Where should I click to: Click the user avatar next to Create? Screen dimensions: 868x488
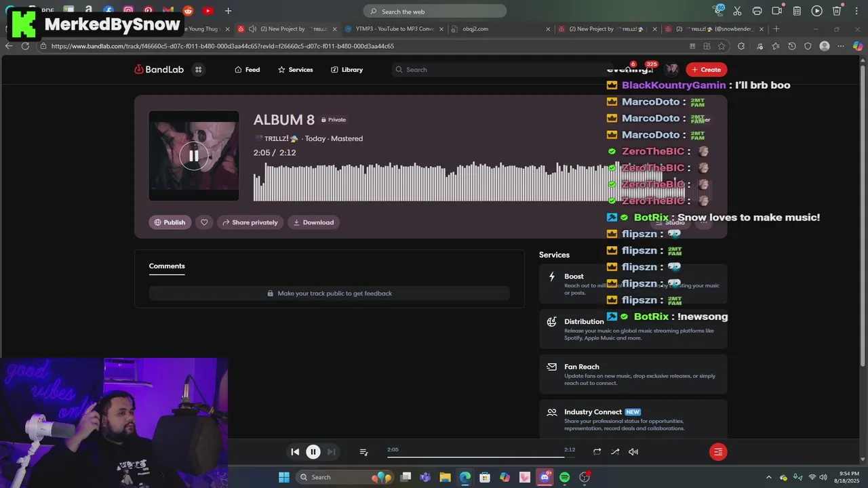coord(671,70)
